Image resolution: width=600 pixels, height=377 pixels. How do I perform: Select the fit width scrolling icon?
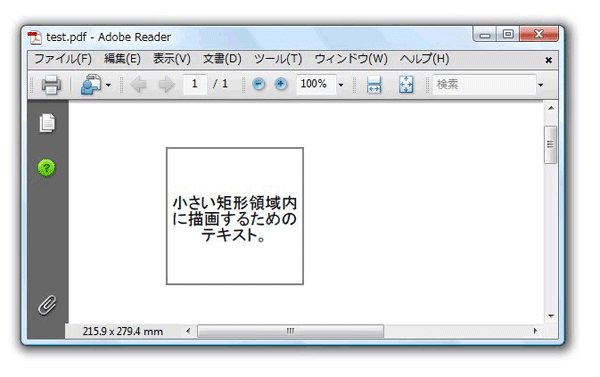(x=374, y=84)
